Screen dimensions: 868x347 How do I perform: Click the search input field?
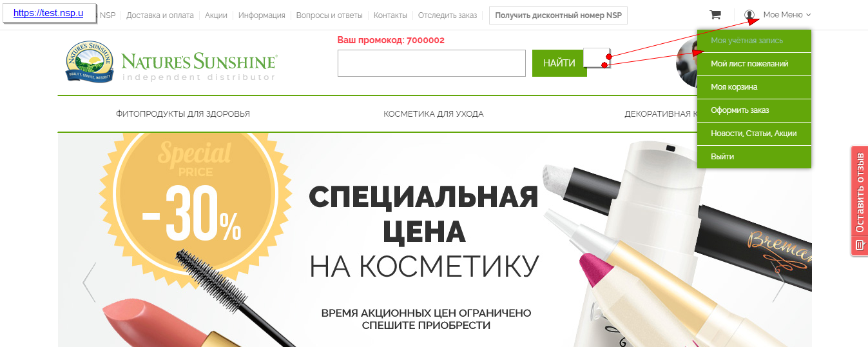pos(432,63)
